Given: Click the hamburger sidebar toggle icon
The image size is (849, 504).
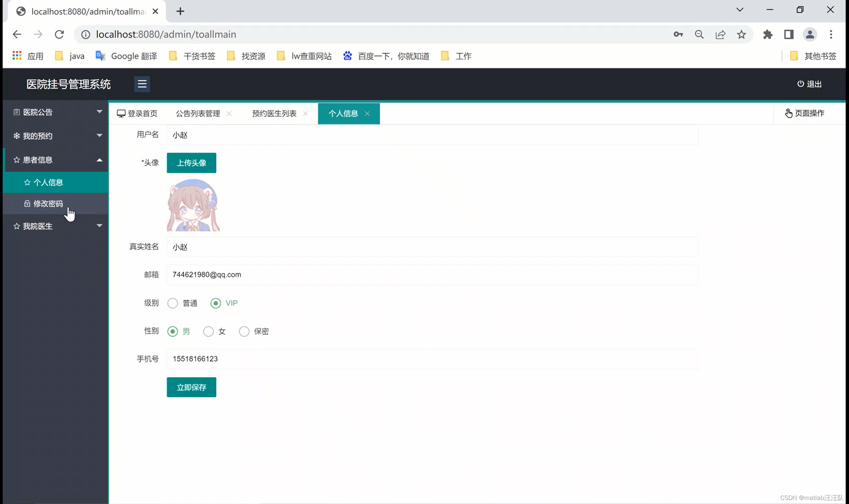Looking at the screenshot, I should [x=142, y=84].
